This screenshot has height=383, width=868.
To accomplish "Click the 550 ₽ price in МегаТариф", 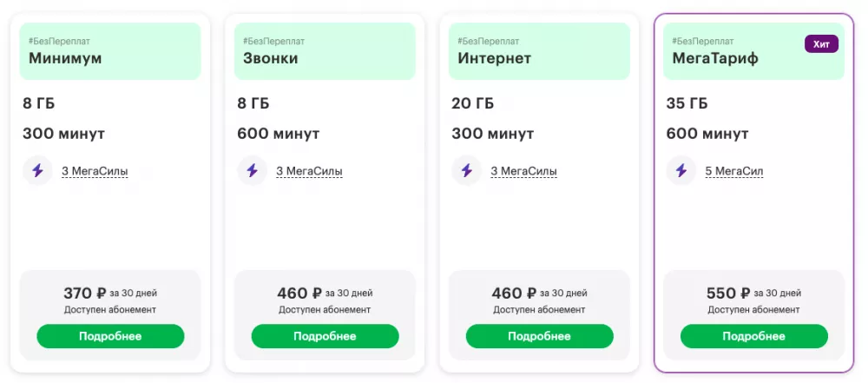I will [727, 293].
